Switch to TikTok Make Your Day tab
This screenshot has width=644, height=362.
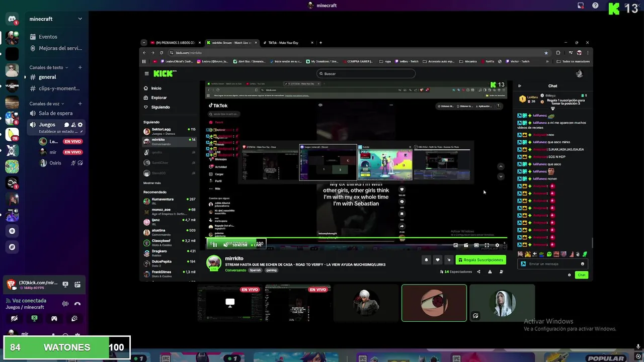287,43
